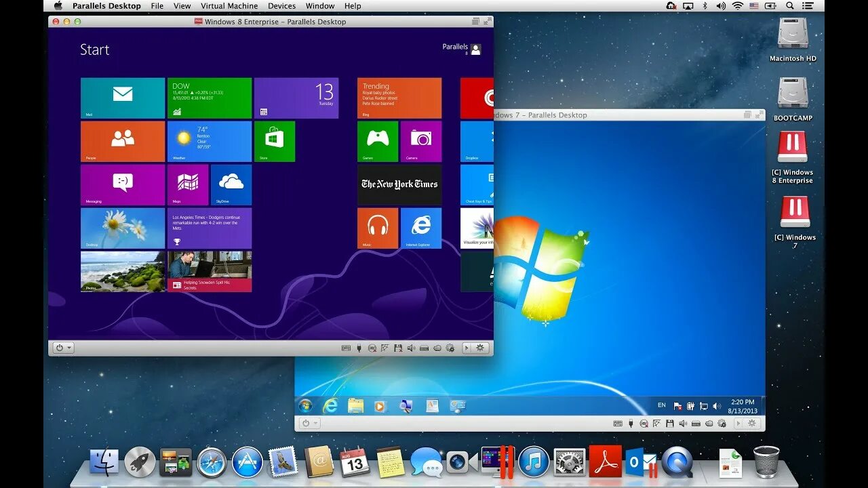
Task: Click keyboard icon in Windows 7 window status bar
Action: (618, 423)
